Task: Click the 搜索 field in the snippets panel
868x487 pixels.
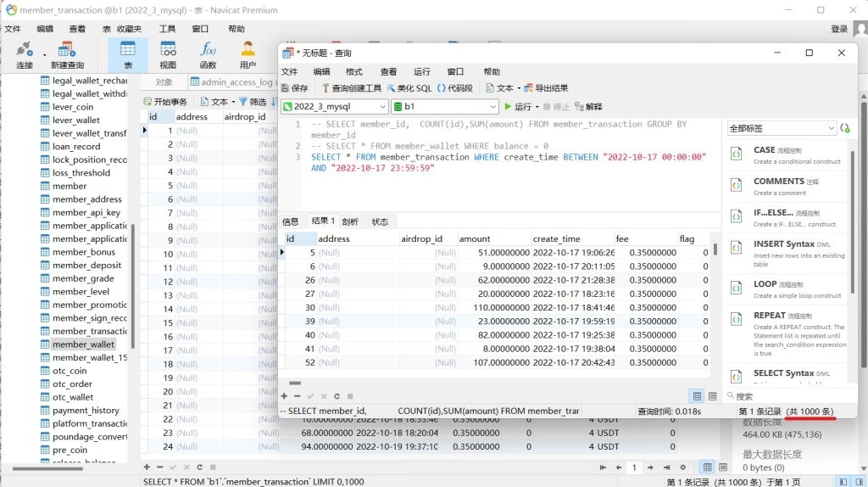Action: pyautogui.click(x=788, y=396)
